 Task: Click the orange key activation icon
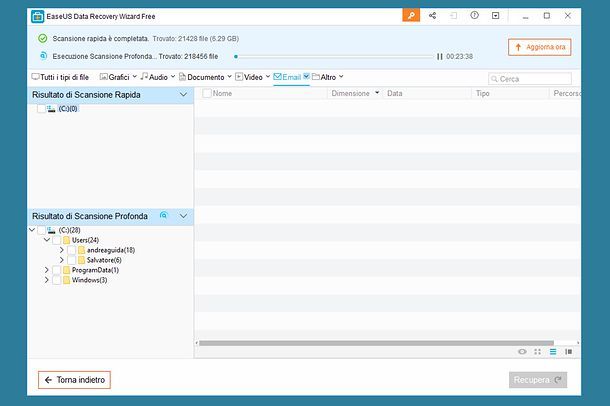pyautogui.click(x=411, y=16)
